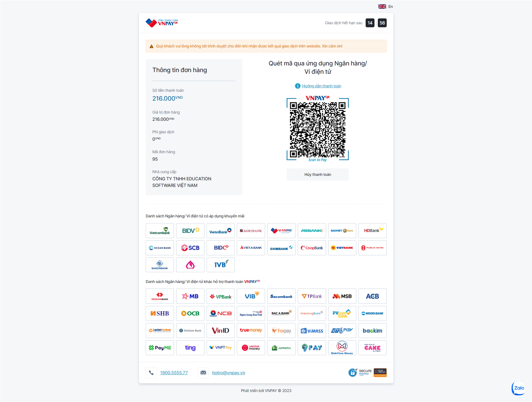532x402 pixels.
Task: Pick the Techcombank logo
Action: click(159, 296)
